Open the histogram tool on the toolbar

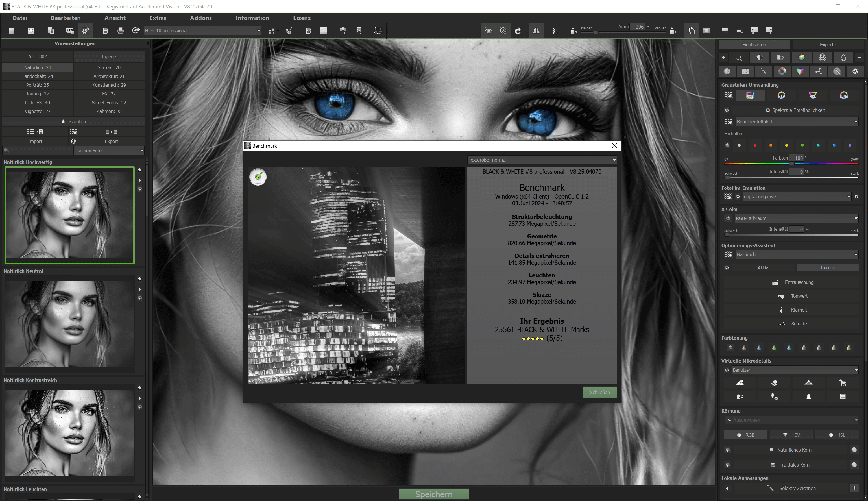(378, 30)
